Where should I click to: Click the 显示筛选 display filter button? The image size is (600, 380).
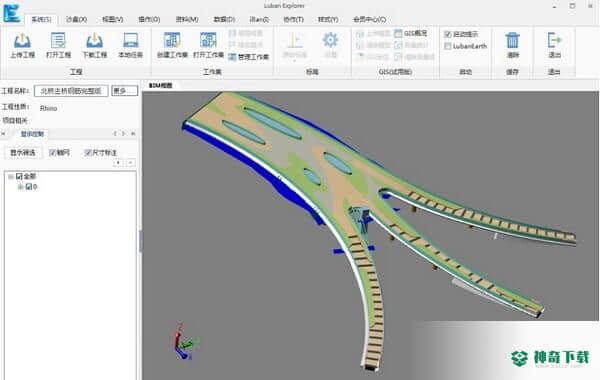23,152
